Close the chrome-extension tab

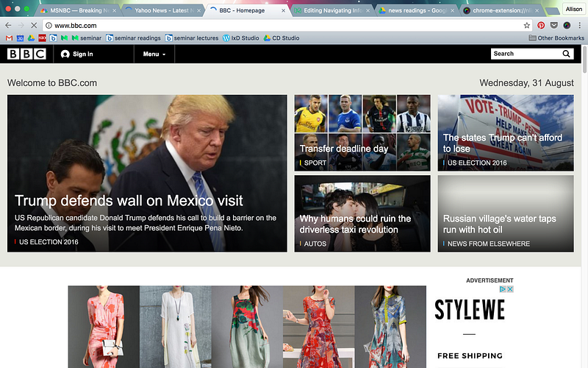coord(537,10)
